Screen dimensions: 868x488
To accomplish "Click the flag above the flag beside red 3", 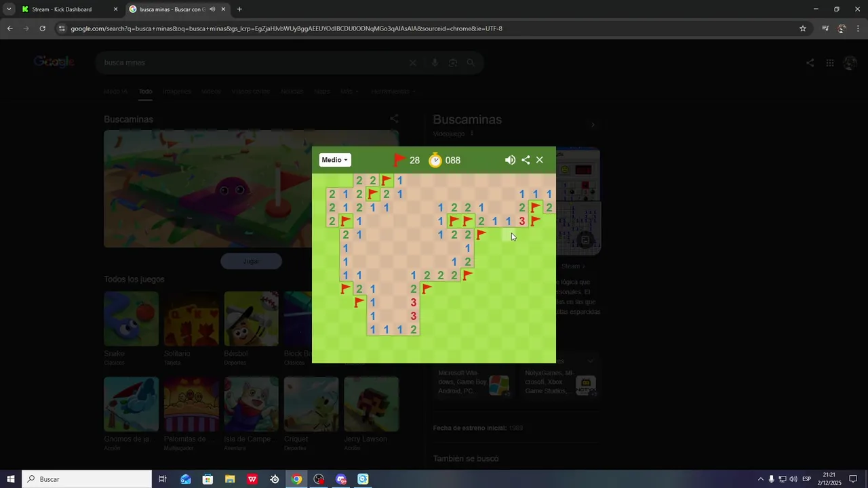I will coord(536,207).
